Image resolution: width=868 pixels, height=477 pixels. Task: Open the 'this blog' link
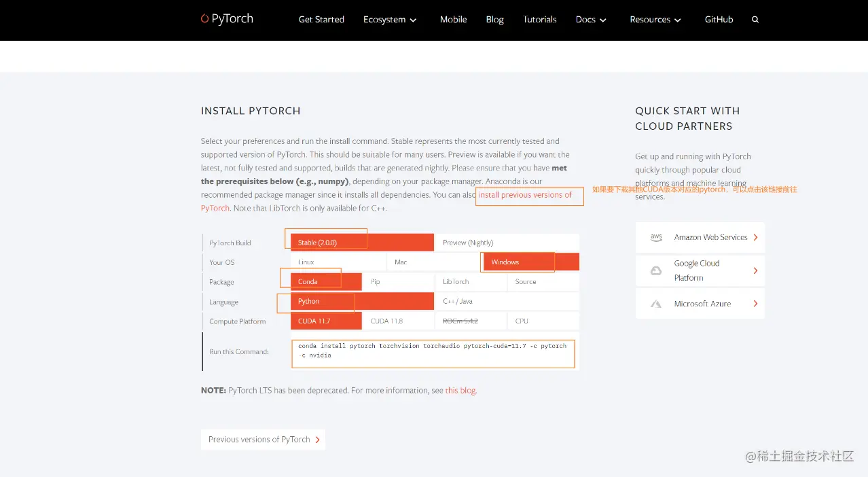(x=461, y=391)
